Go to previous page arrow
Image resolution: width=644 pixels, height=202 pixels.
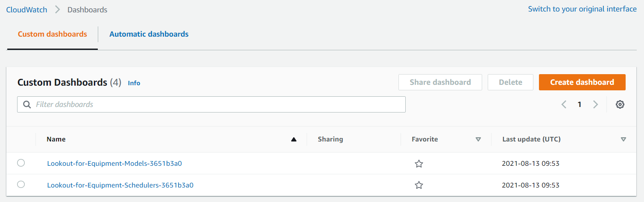(564, 104)
